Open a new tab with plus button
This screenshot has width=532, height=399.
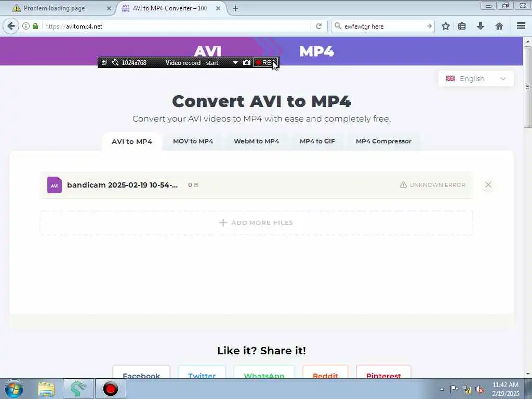click(x=235, y=8)
